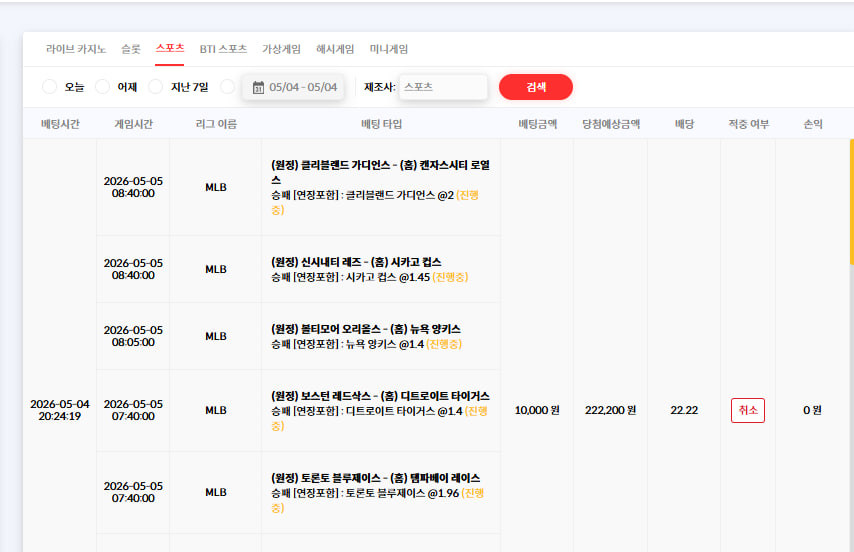The width and height of the screenshot is (854, 552).
Task: Click the 베팅시간 column header
Action: (60, 124)
